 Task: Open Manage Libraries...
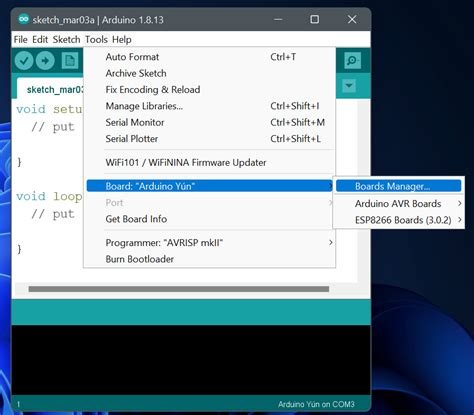[210, 106]
